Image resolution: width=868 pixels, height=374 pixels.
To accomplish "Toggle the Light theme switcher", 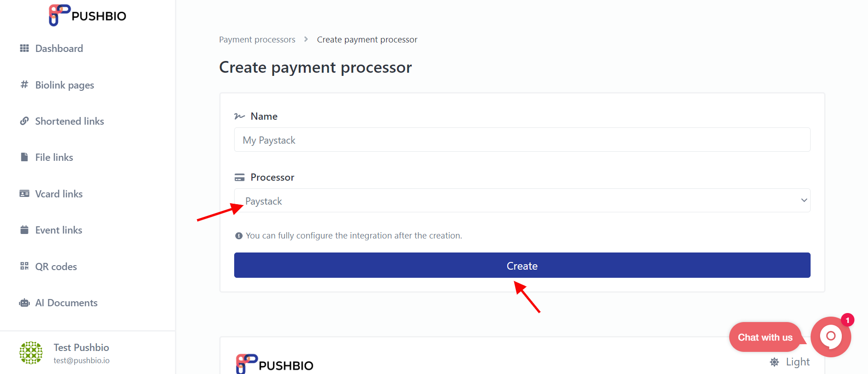I will point(790,362).
